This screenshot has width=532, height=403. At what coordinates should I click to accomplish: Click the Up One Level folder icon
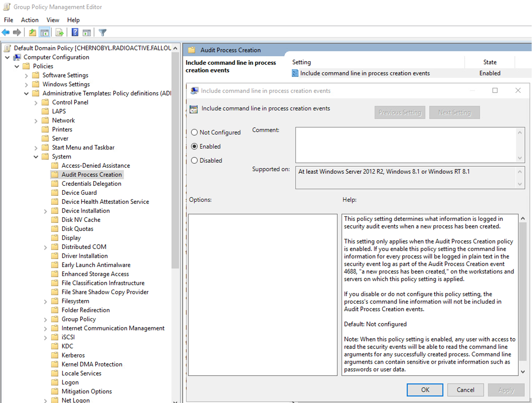[33, 33]
